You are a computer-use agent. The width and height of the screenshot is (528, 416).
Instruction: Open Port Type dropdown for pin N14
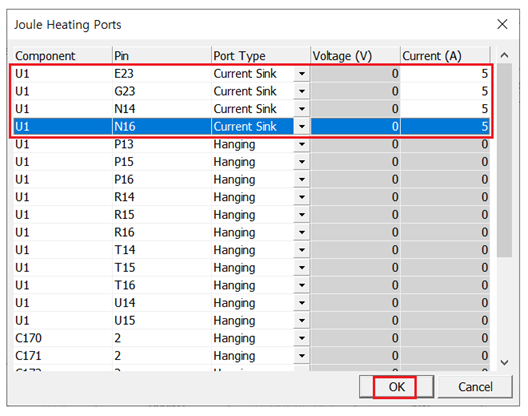(x=302, y=109)
